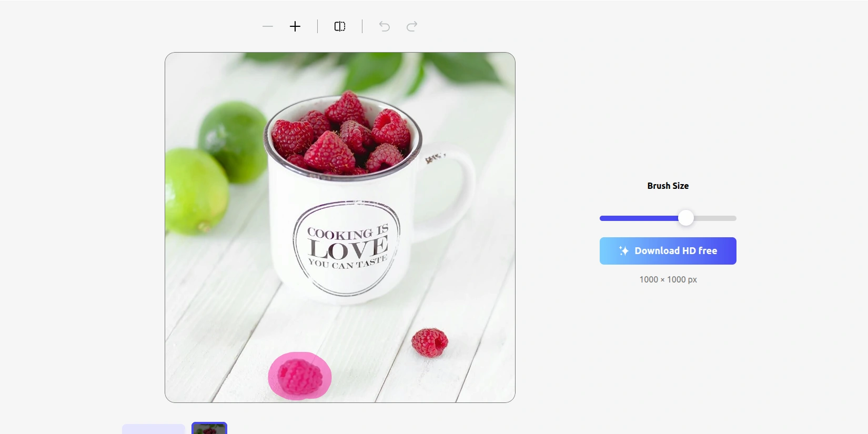The height and width of the screenshot is (434, 868).
Task: Click the pink masked raspberry on canvas
Action: click(300, 376)
